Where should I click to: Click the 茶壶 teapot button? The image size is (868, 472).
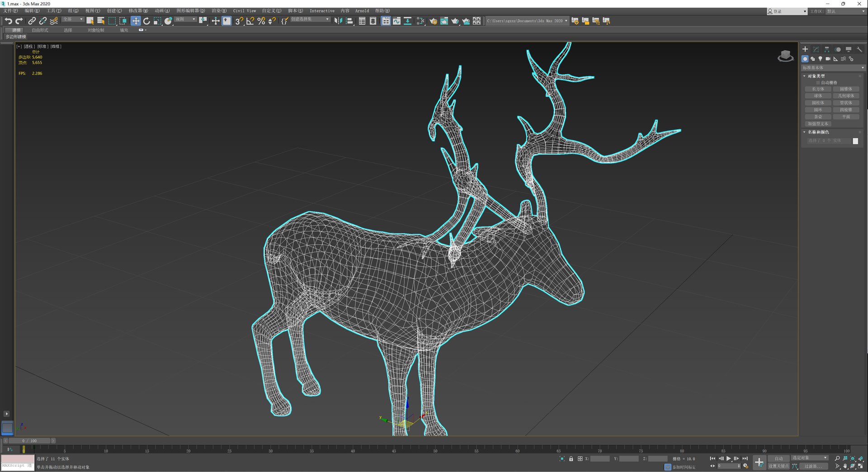click(x=818, y=117)
